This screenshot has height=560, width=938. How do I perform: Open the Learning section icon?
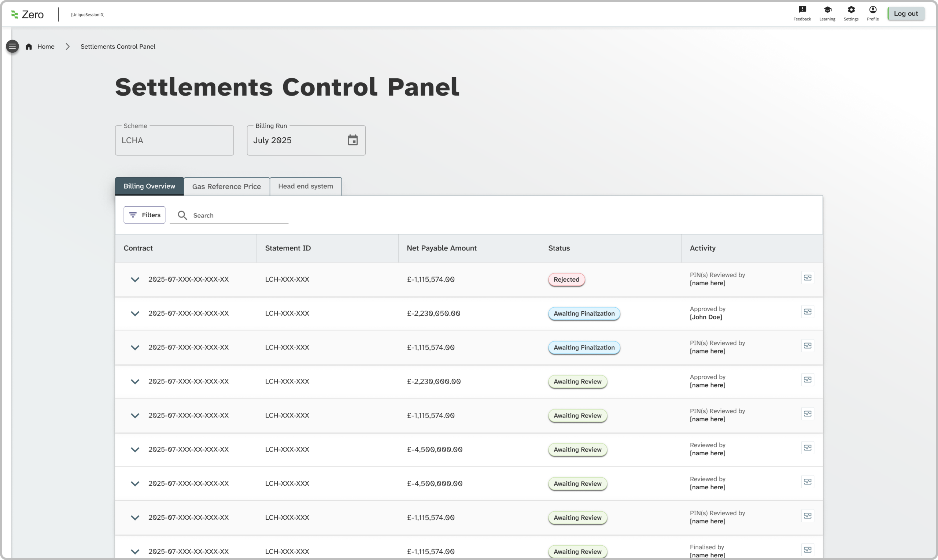point(827,10)
